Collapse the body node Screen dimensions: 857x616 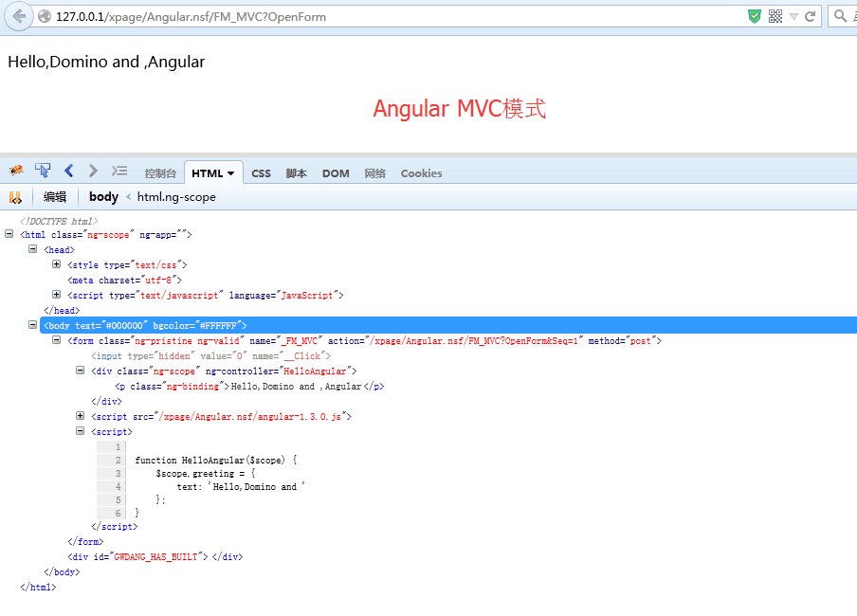click(x=33, y=325)
